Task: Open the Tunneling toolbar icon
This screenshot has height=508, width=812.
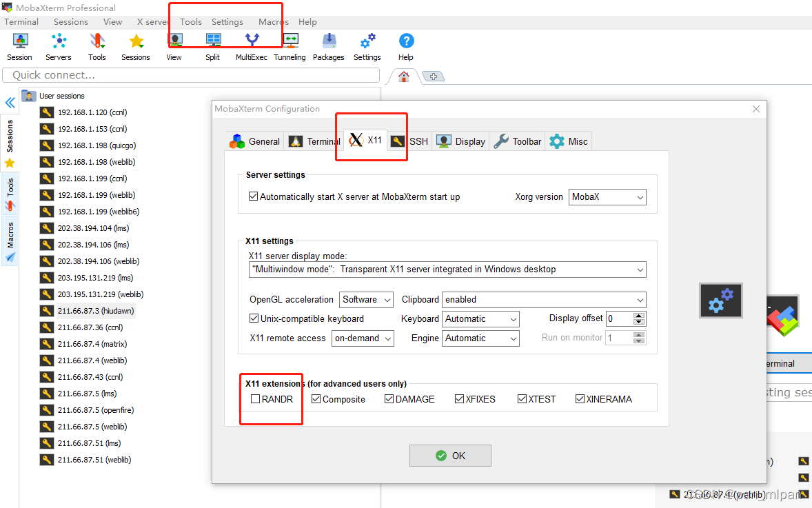Action: point(290,47)
